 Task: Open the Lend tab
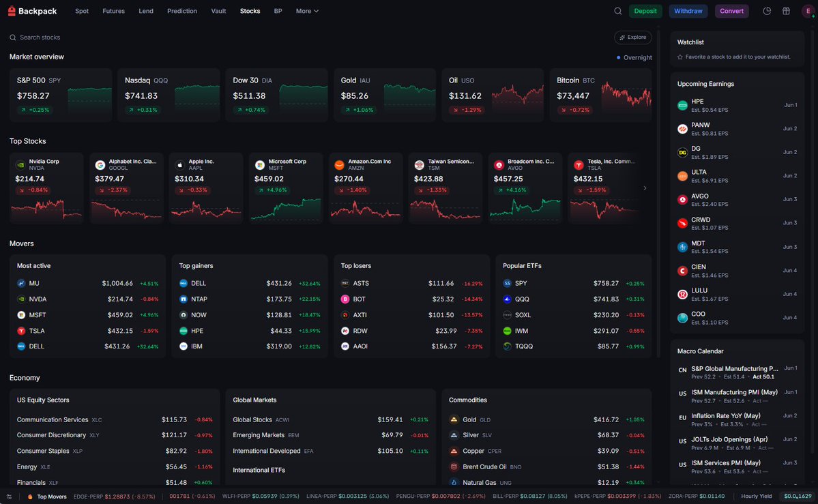pyautogui.click(x=146, y=11)
